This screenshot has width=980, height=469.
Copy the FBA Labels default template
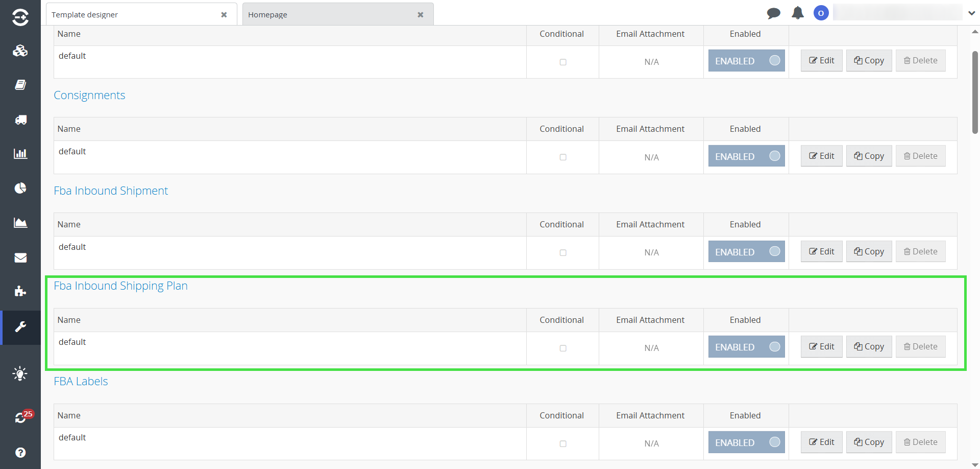[869, 442]
